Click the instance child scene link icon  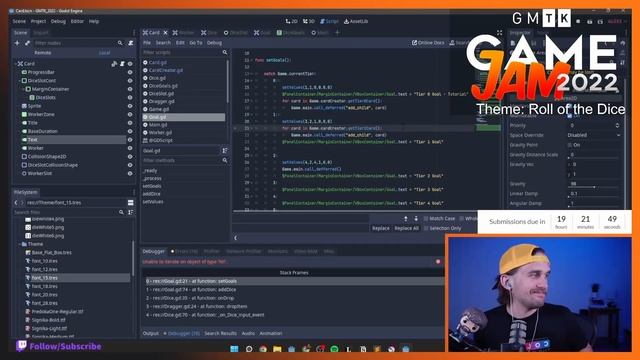(x=27, y=43)
